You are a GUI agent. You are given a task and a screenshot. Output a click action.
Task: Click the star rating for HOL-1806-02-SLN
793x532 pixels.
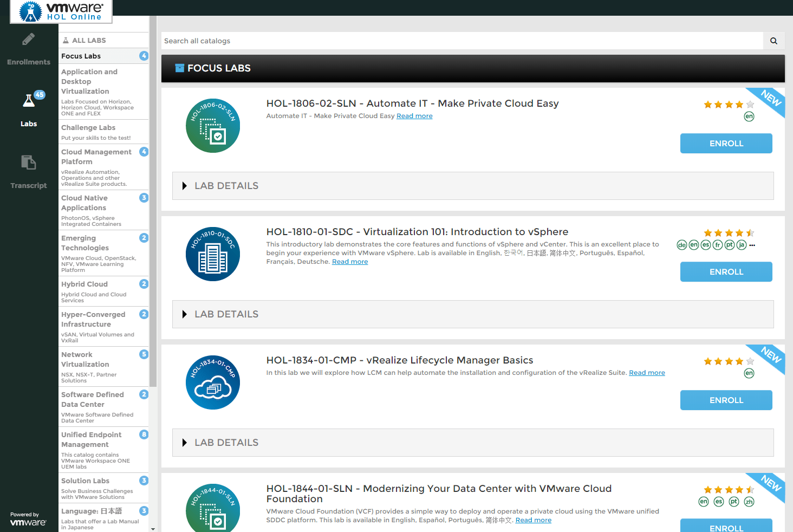click(x=729, y=105)
